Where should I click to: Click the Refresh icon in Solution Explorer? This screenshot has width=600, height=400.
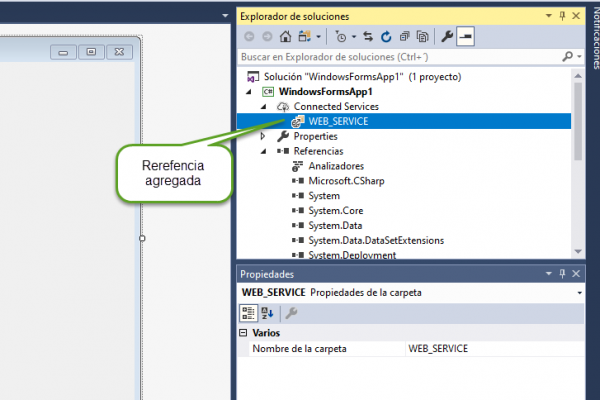[x=387, y=36]
